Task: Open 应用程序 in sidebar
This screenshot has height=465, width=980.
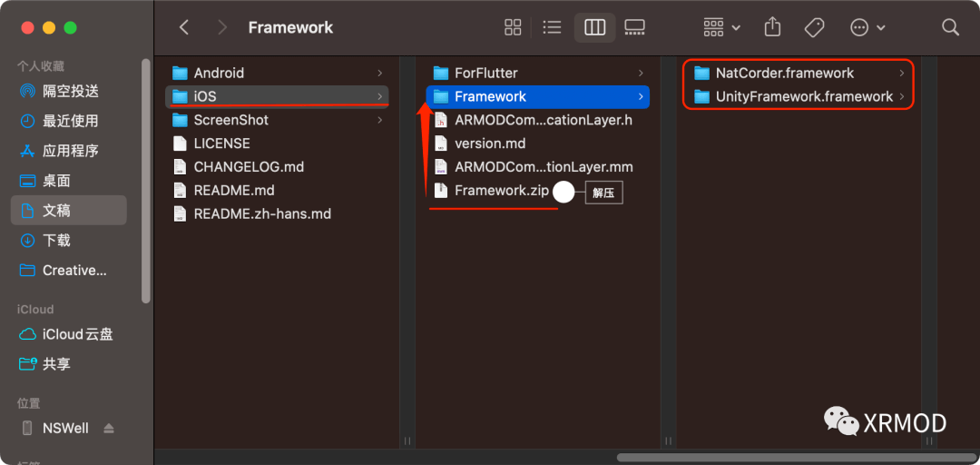Action: [x=69, y=151]
